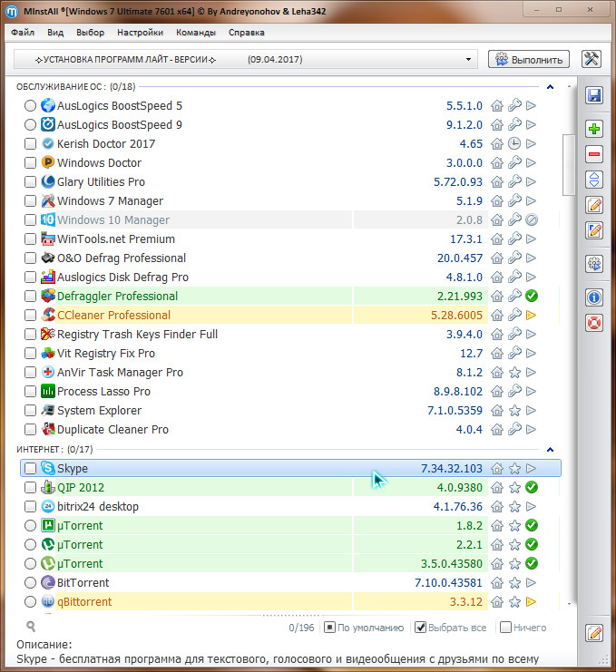Click the clock icon for Kerish Doctor 2017
The image size is (616, 672).
(x=514, y=143)
